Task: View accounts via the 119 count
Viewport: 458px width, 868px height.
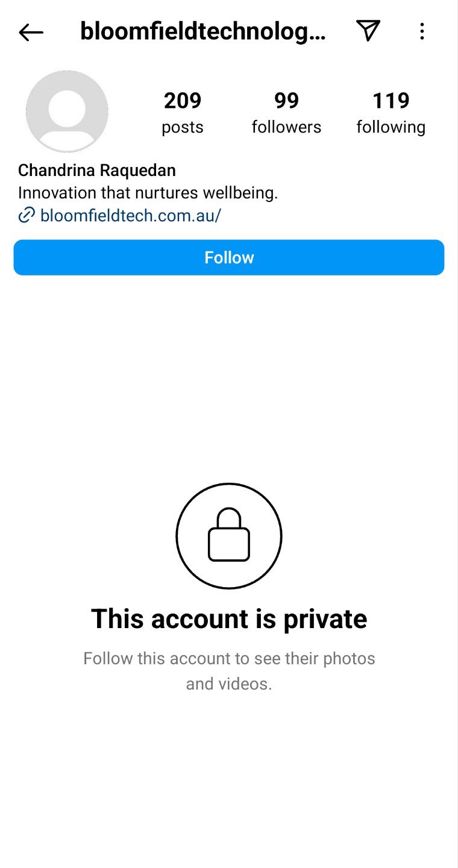Action: [x=391, y=101]
